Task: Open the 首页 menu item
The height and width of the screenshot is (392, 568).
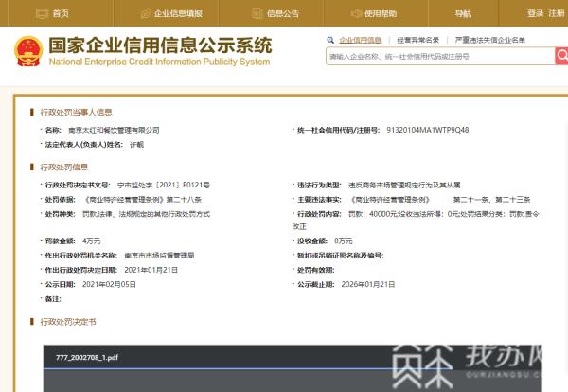Action: click(x=61, y=14)
